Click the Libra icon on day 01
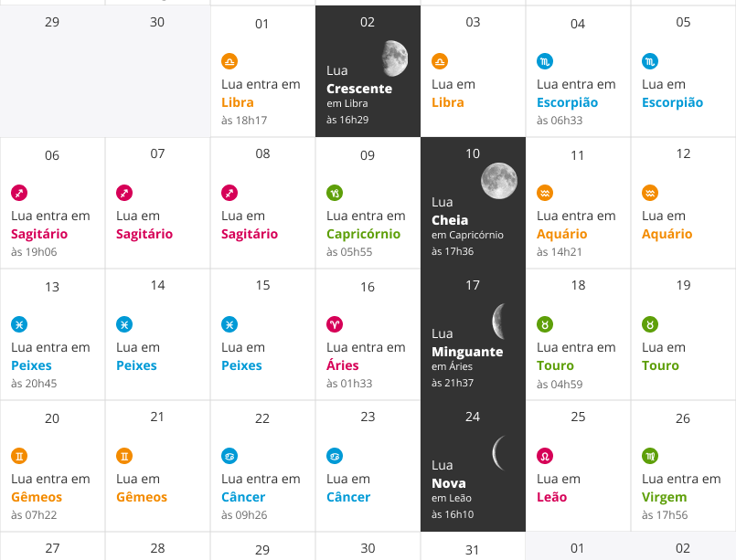Viewport: 736px width, 560px height. [x=229, y=61]
